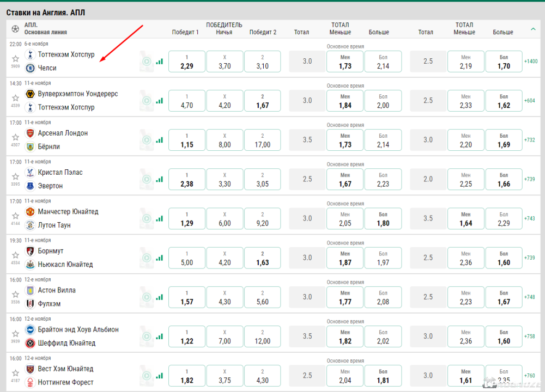The width and height of the screenshot is (545, 392).
Task: Open statistics bars icon for Брайтон–Шеффилд match
Action: [x=160, y=336]
